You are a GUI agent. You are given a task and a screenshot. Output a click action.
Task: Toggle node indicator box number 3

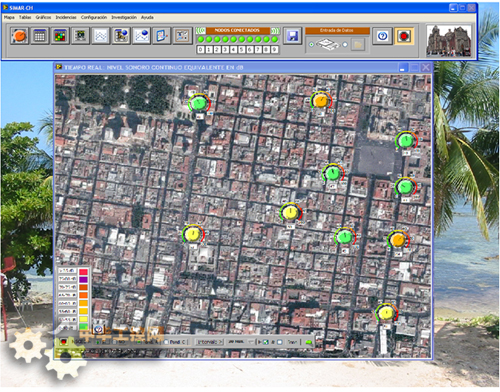(225, 50)
